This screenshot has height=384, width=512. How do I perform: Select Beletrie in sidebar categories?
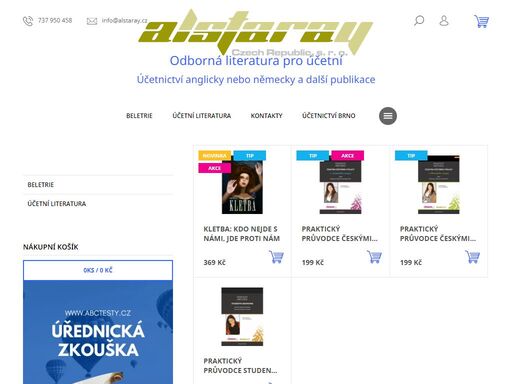(98, 185)
